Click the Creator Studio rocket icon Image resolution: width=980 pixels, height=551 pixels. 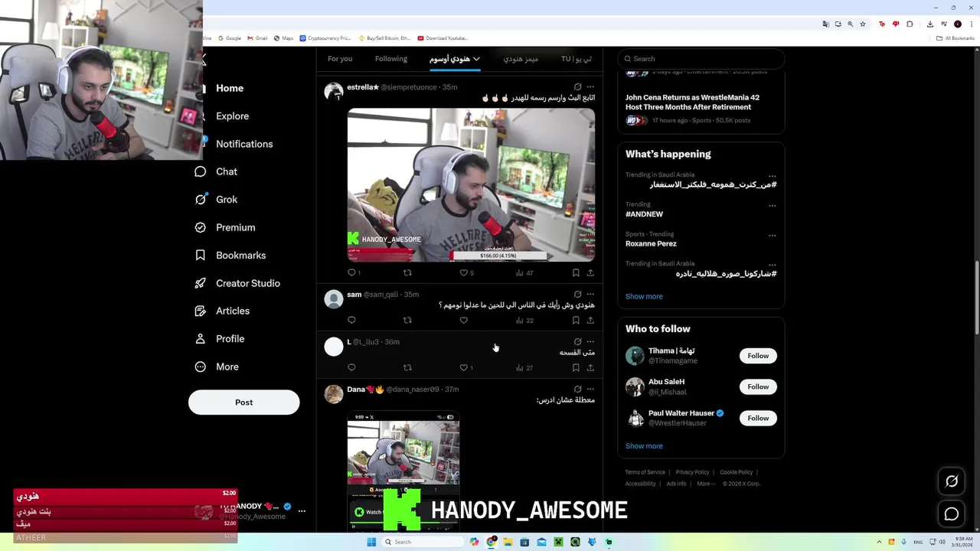pos(201,283)
